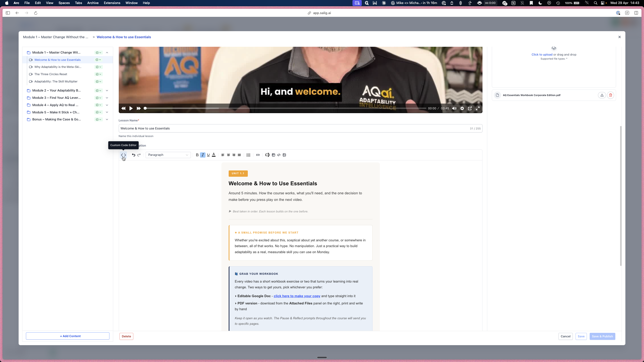Mute the video volume

point(454,108)
